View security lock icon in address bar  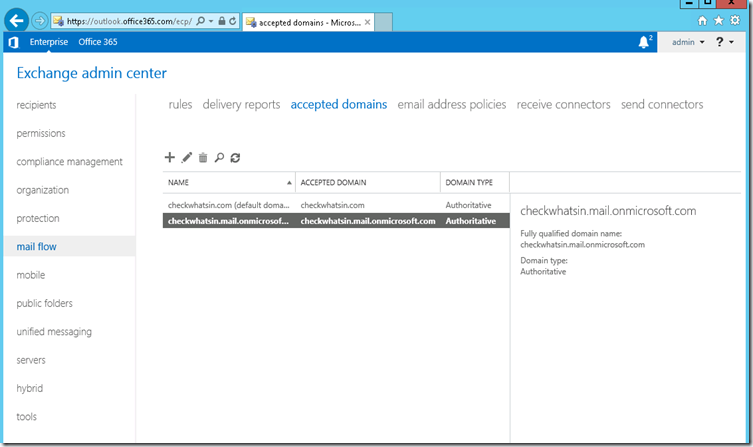221,21
